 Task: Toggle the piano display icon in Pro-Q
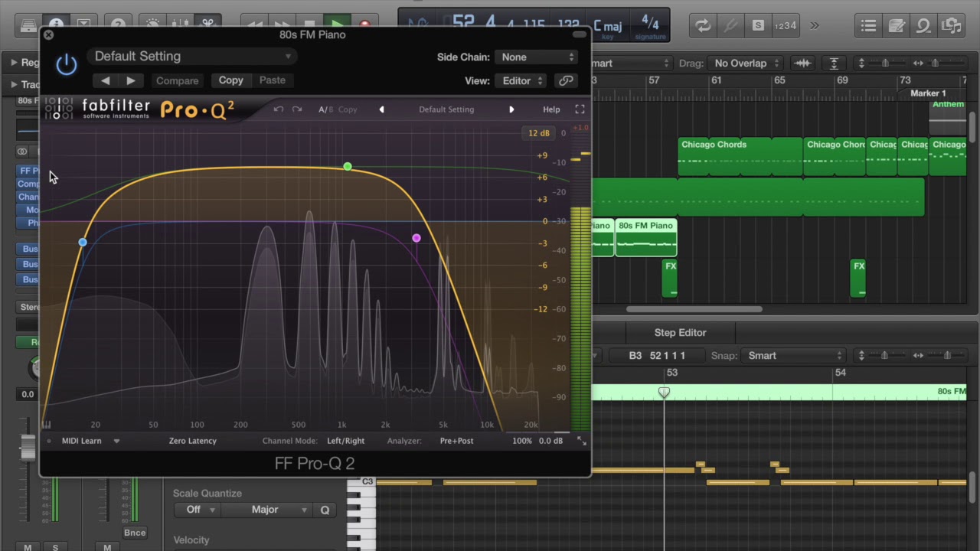point(47,425)
